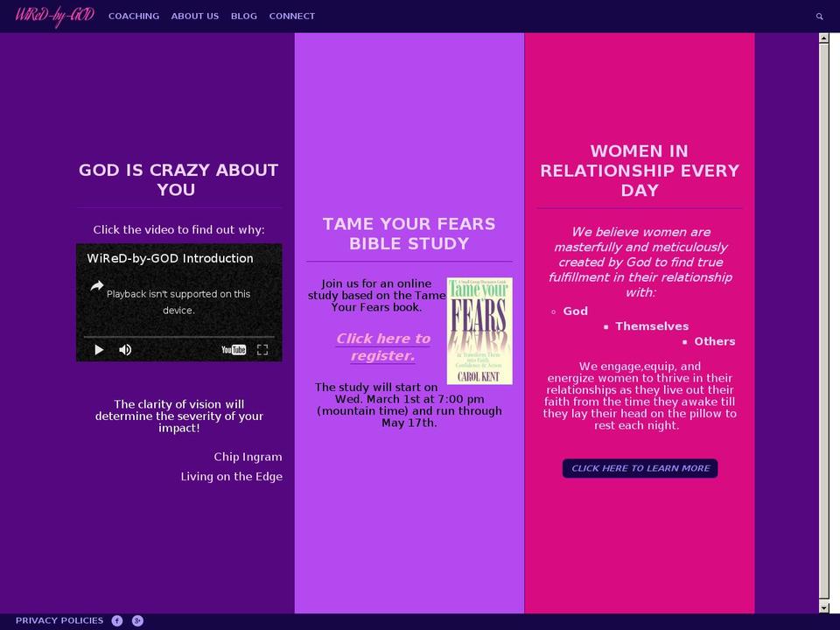The height and width of the screenshot is (630, 840).
Task: Click the God Is Crazy About You heading
Action: pos(178,179)
